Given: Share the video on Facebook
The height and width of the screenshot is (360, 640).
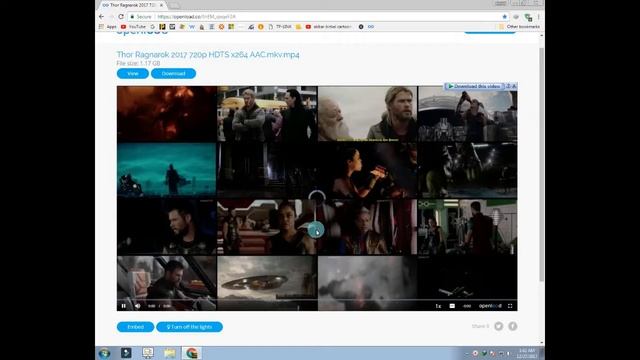Looking at the screenshot, I should click(x=513, y=326).
